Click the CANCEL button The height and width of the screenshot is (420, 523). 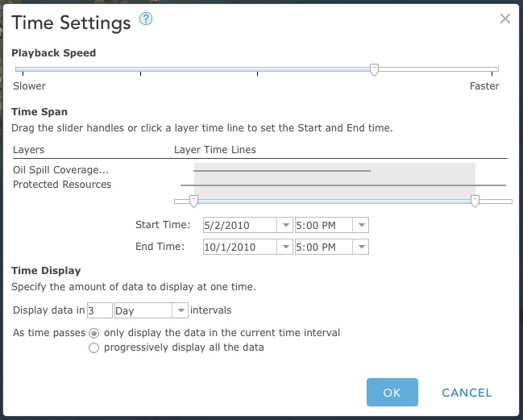[467, 393]
